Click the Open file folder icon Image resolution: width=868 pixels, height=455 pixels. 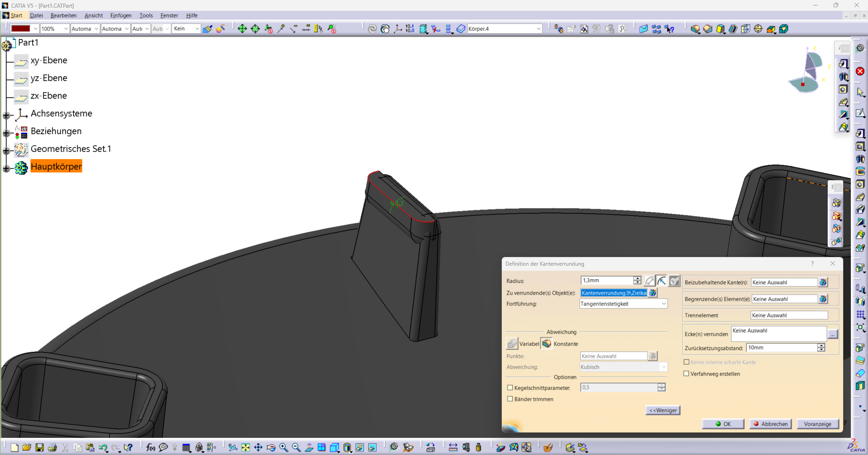(27, 447)
